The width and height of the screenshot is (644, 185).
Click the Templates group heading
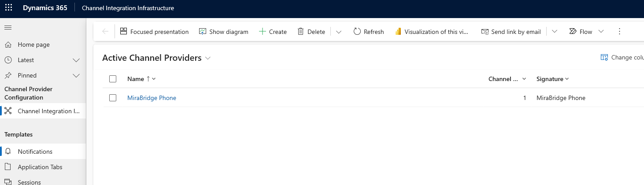pyautogui.click(x=19, y=134)
